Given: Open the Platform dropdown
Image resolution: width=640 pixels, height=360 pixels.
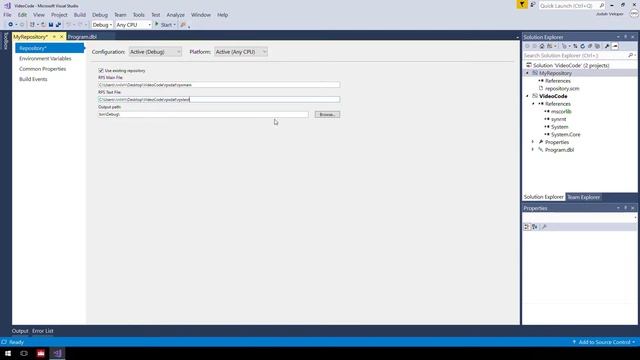Looking at the screenshot, I should (x=241, y=52).
